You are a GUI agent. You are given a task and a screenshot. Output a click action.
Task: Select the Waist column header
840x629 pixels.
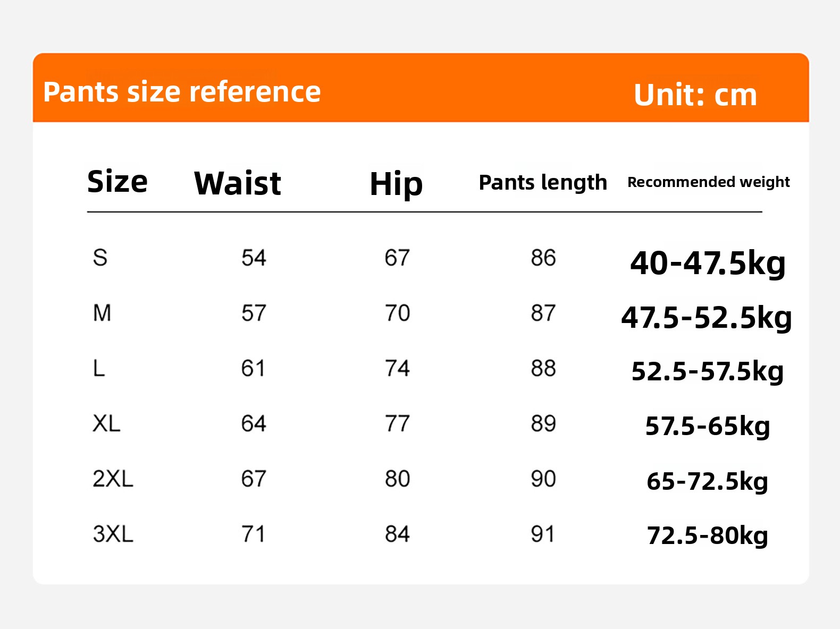click(x=238, y=184)
